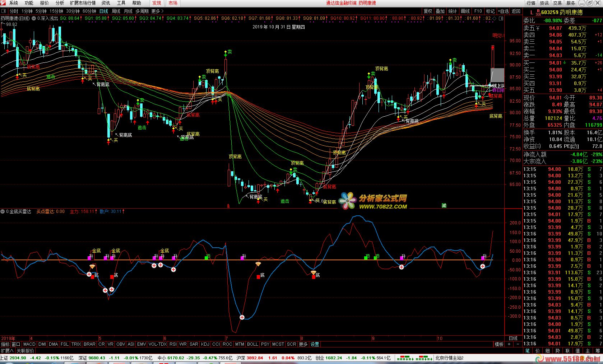This screenshot has width=603, height=364.
Task: Switch indicator to VOL-TDX
Action: [x=158, y=344]
